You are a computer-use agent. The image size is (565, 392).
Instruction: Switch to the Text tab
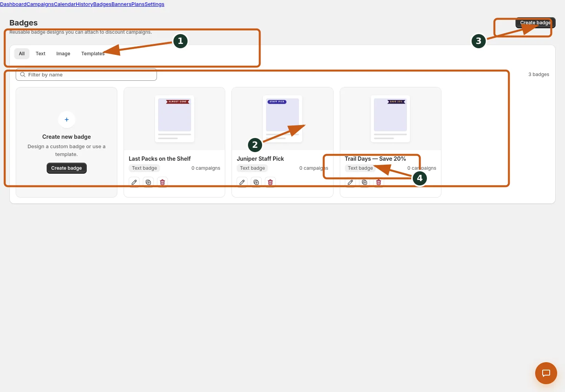point(40,54)
